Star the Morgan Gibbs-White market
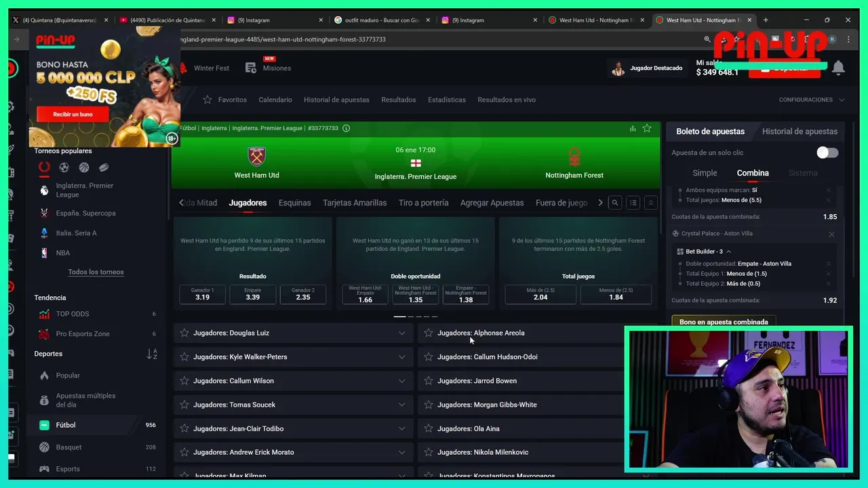The image size is (868, 488). (x=429, y=405)
